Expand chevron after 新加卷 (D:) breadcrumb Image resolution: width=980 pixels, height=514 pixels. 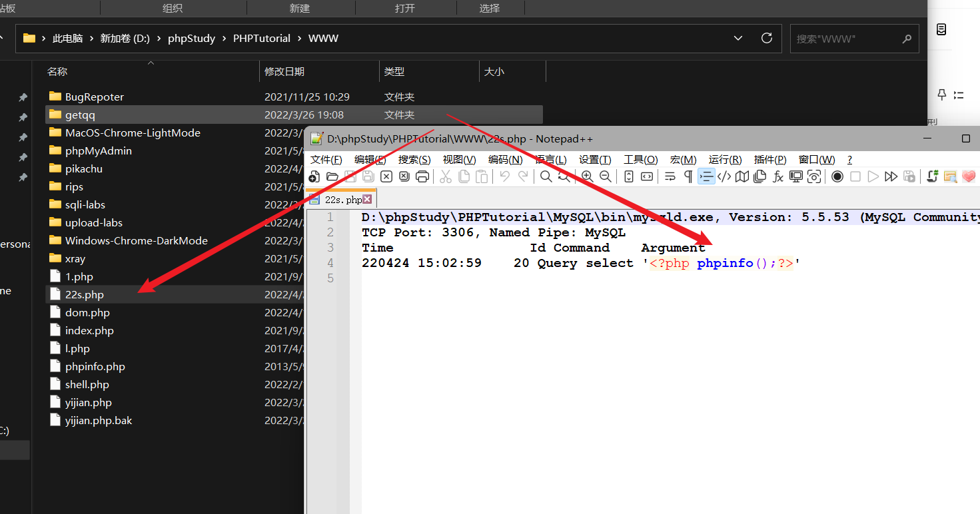(x=159, y=39)
